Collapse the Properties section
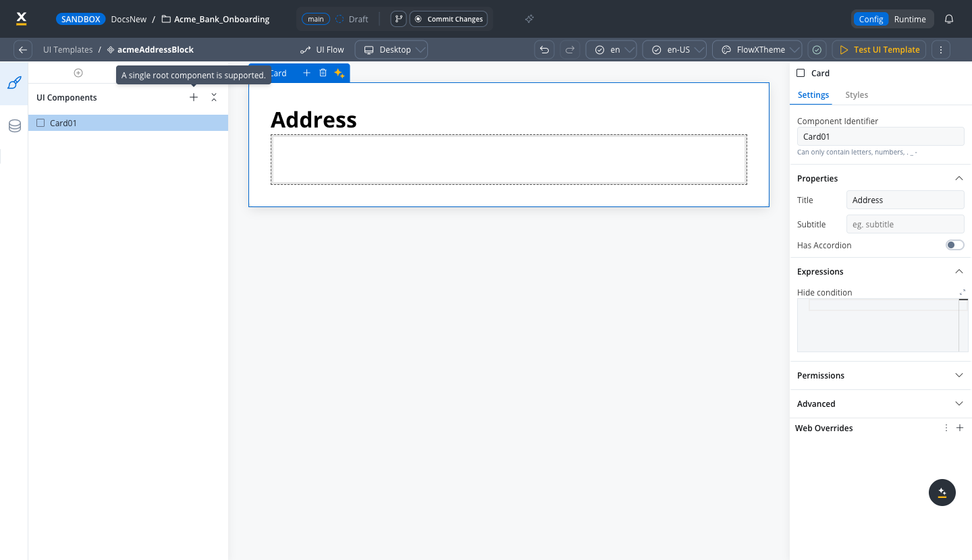Image resolution: width=972 pixels, height=560 pixels. point(959,178)
